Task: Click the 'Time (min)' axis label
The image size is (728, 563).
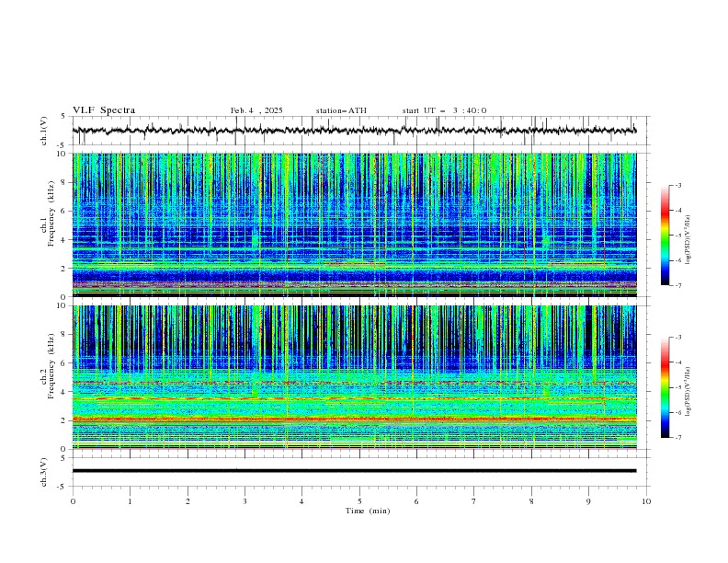Action: (x=368, y=511)
